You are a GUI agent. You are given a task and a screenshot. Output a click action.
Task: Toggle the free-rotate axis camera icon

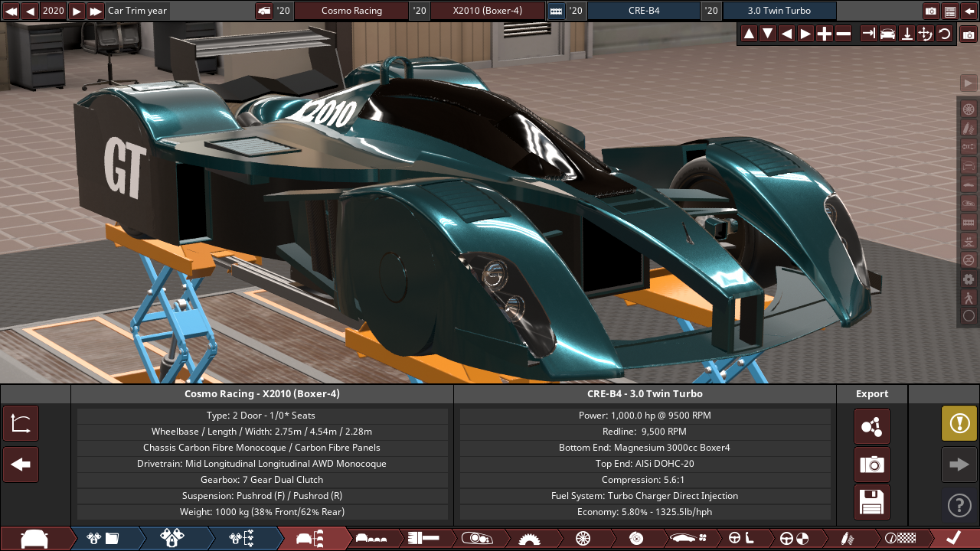[x=926, y=34]
